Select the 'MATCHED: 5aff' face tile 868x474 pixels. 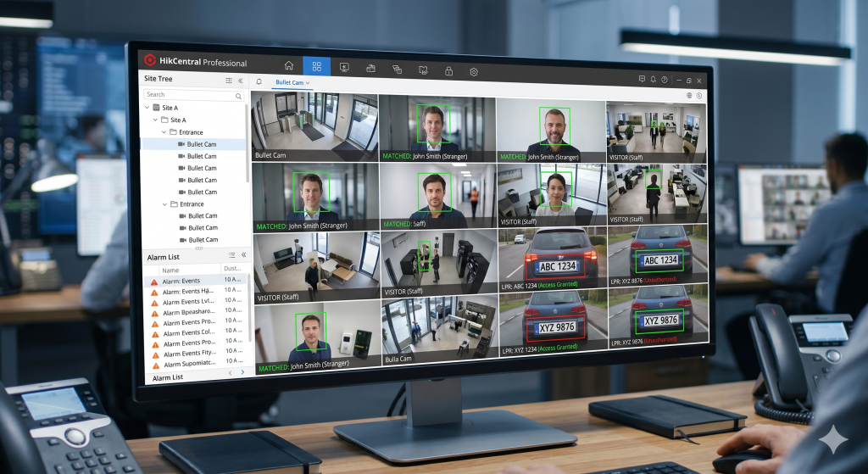(438, 197)
